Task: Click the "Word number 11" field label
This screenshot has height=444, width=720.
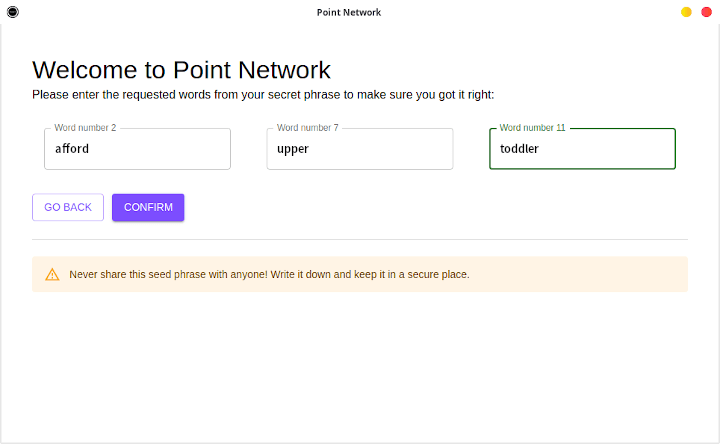Action: [x=532, y=128]
